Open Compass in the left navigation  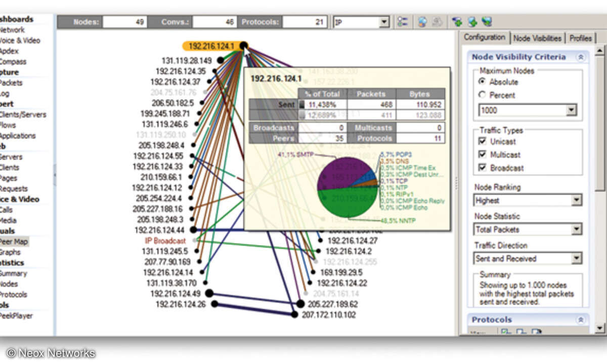click(x=13, y=62)
